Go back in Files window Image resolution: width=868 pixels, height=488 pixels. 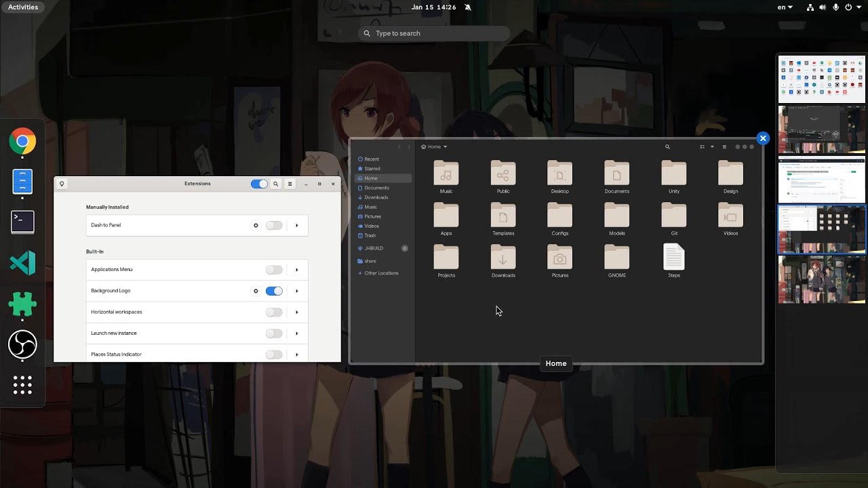(399, 146)
